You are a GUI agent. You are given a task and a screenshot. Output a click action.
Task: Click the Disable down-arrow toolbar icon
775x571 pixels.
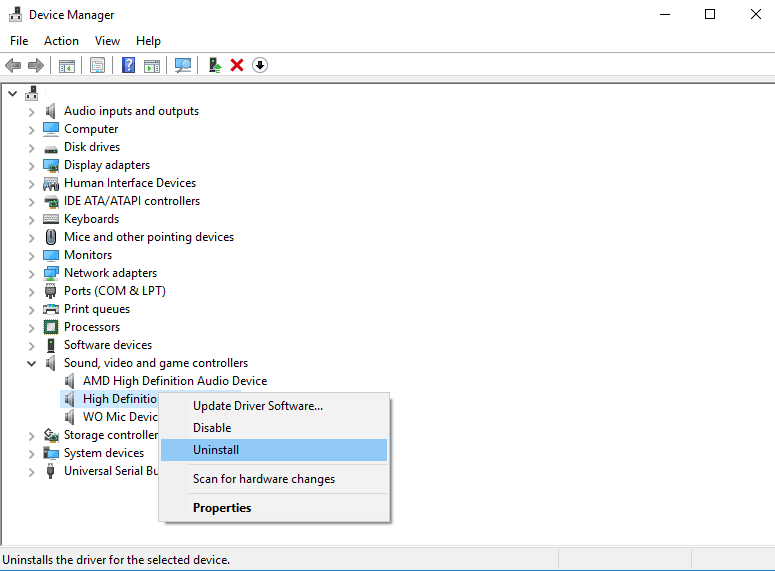(260, 65)
